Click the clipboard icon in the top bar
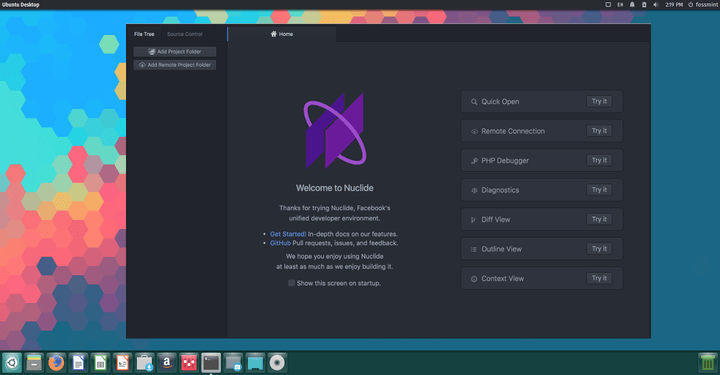720x375 pixels. pos(644,5)
